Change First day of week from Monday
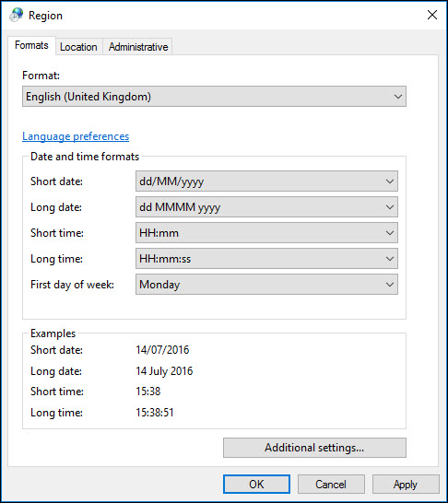 [x=266, y=285]
